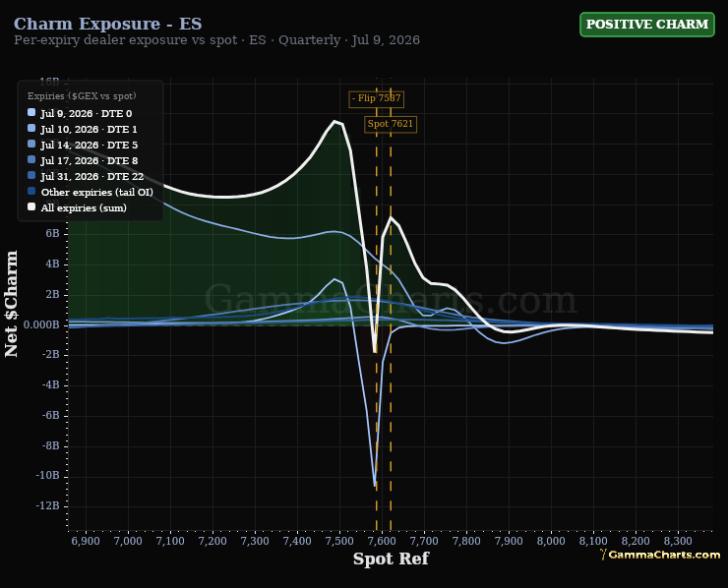Click the Net $Charm axis title
Image resolution: width=728 pixels, height=588 pixels.
tap(11, 304)
